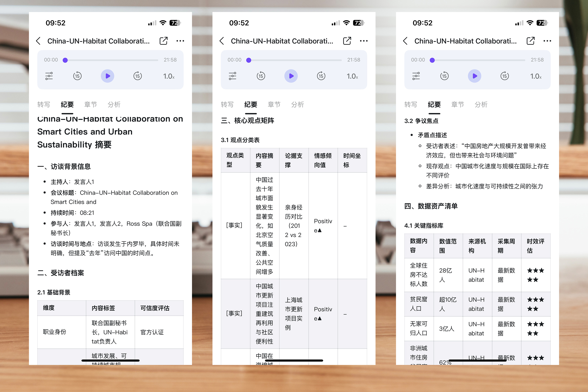Skip forward 15 seconds on the right phone
This screenshot has width=588, height=392.
pos(504,76)
